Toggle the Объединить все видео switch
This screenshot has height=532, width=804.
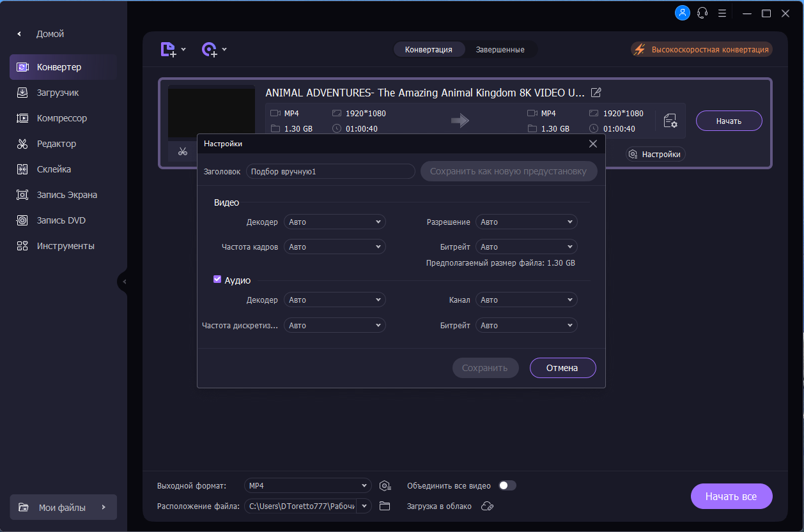[x=507, y=485]
